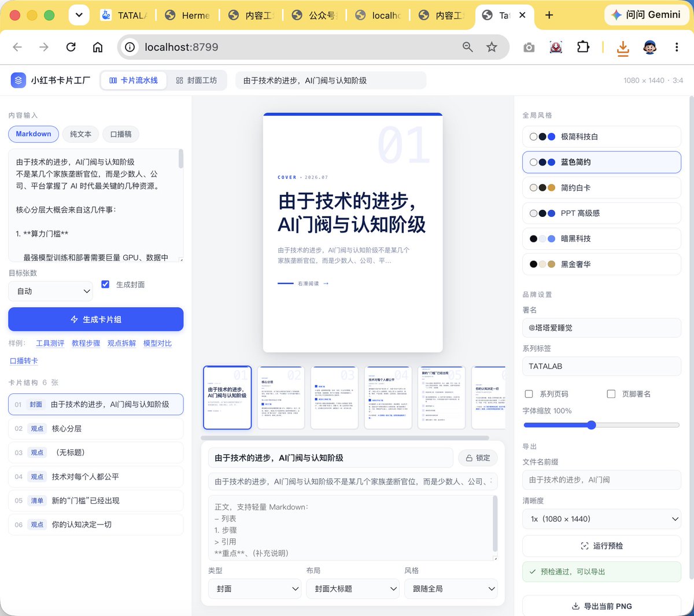694x616 pixels.
Task: Click the browser back arrow
Action: click(17, 47)
